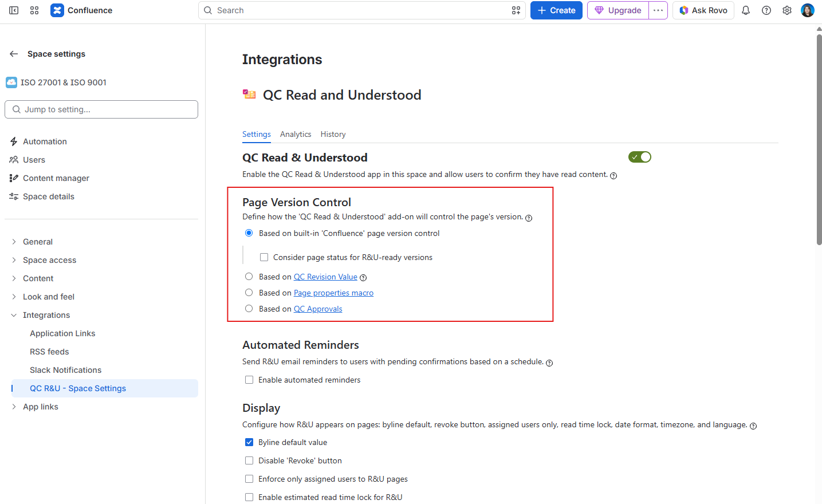Open the app switcher grid icon
Screen dimensions: 822x504
pos(34,10)
